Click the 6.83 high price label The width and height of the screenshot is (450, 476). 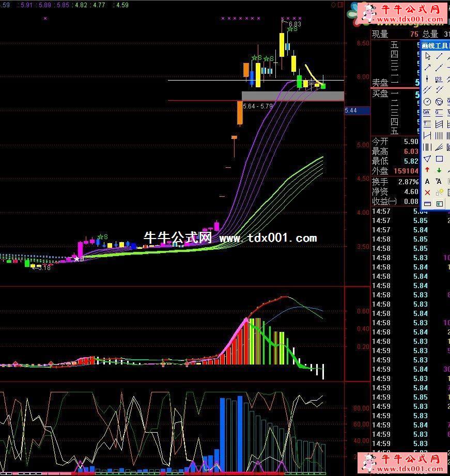294,24
